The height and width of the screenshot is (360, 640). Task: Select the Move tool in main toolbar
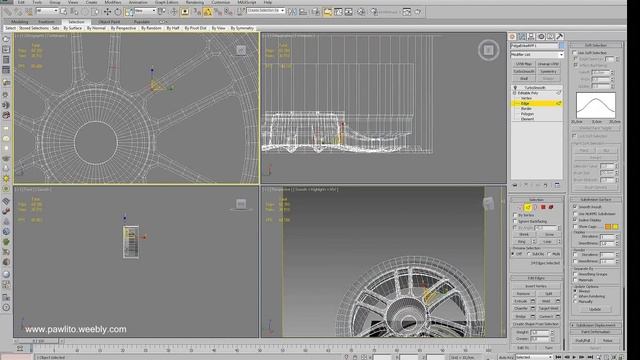(x=107, y=12)
